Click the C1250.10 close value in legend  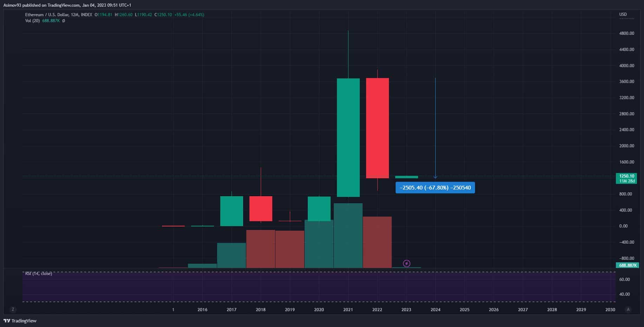pos(163,15)
